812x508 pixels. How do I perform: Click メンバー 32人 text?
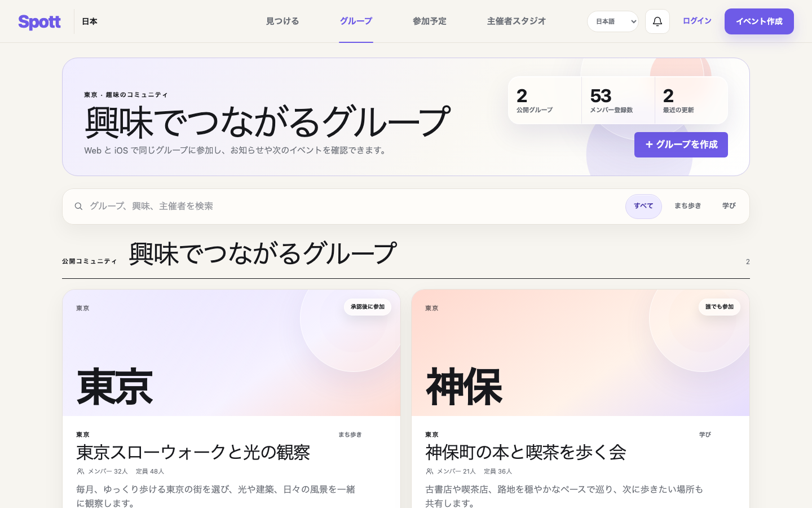pos(108,471)
